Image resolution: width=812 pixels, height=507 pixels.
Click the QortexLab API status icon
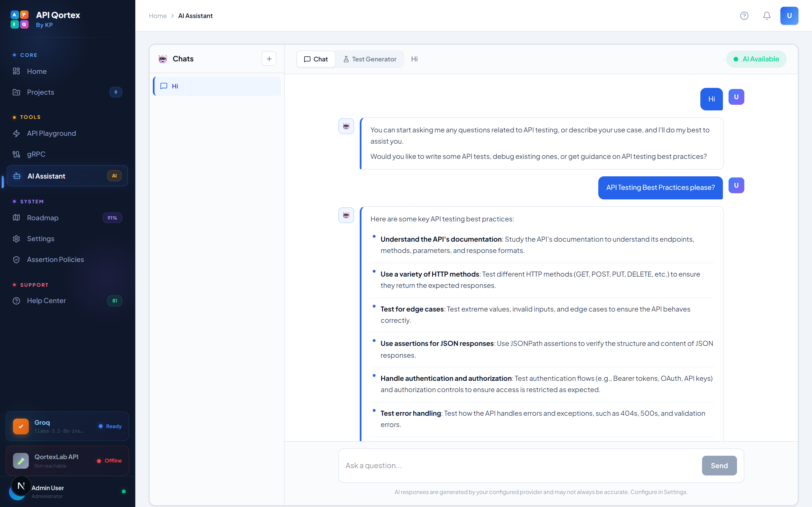click(x=21, y=461)
